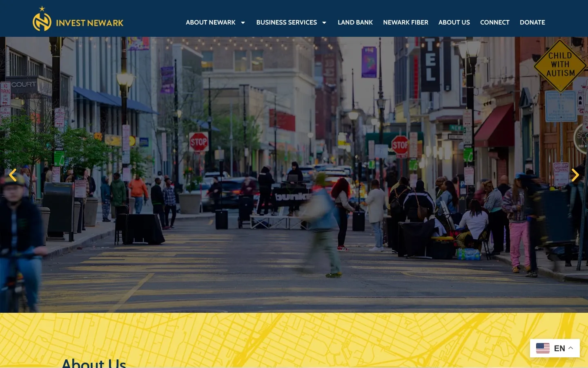Open the Newark Fiber page
The height and width of the screenshot is (368, 588).
point(405,22)
